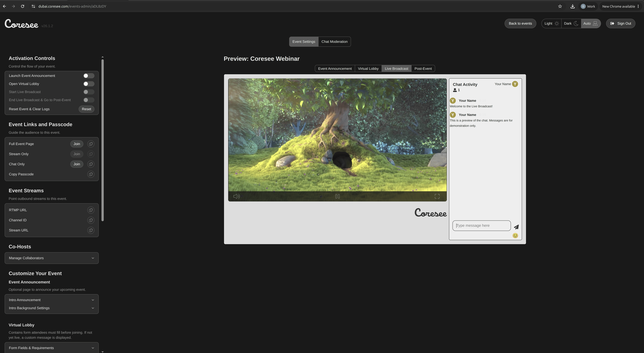The height and width of the screenshot is (353, 644).
Task: Go back with the browser arrow
Action: pyautogui.click(x=5, y=6)
